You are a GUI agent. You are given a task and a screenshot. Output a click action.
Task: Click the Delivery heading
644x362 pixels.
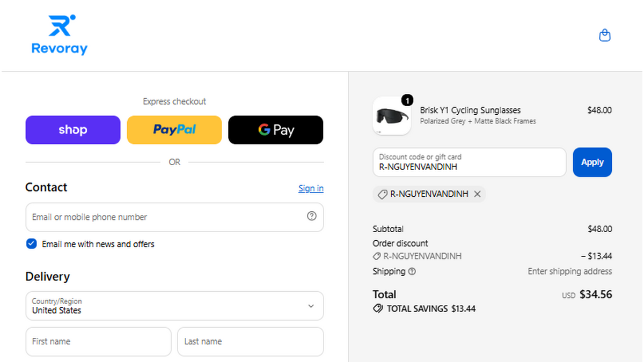(x=48, y=277)
